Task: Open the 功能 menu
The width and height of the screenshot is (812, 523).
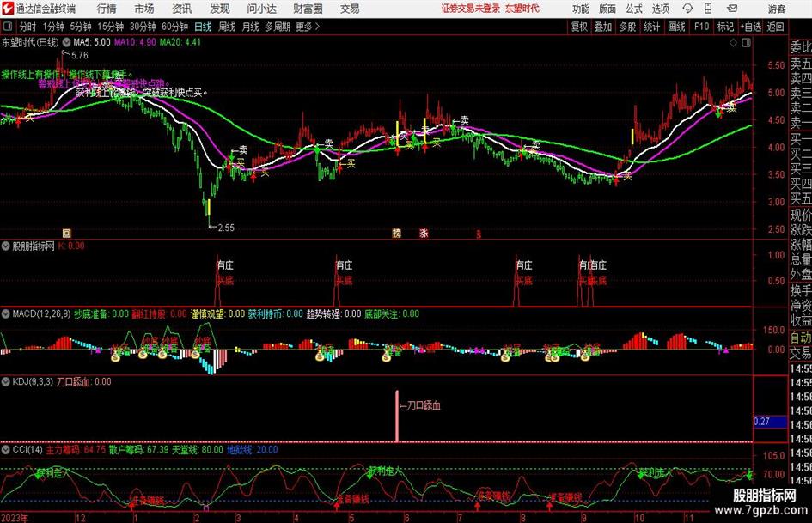Action: tap(581, 9)
